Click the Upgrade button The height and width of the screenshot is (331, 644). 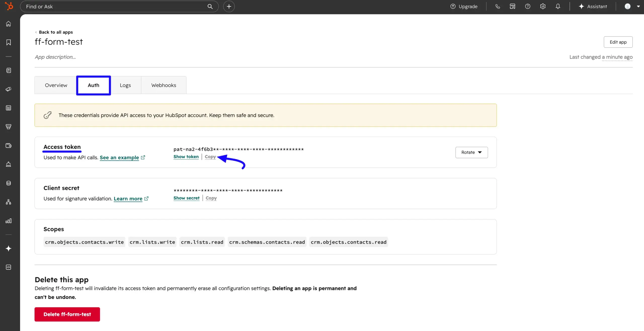464,7
